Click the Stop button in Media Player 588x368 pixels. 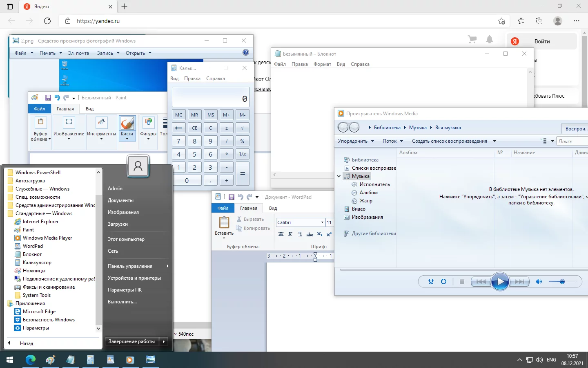tap(462, 282)
